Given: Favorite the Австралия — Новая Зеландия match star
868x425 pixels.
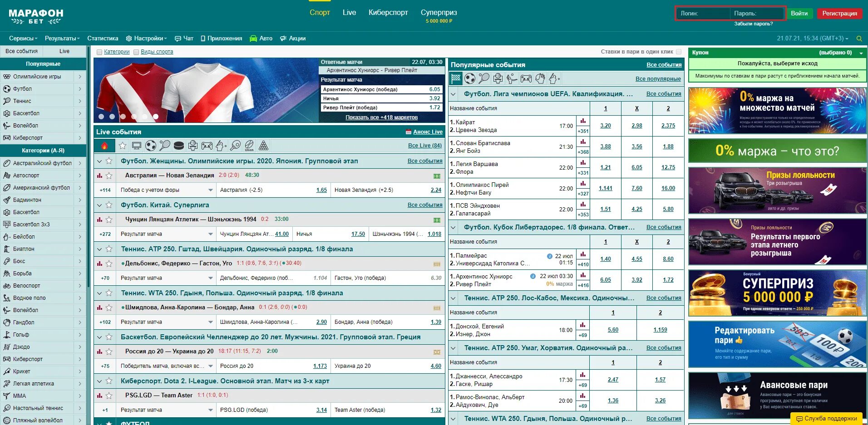Looking at the screenshot, I should [109, 176].
